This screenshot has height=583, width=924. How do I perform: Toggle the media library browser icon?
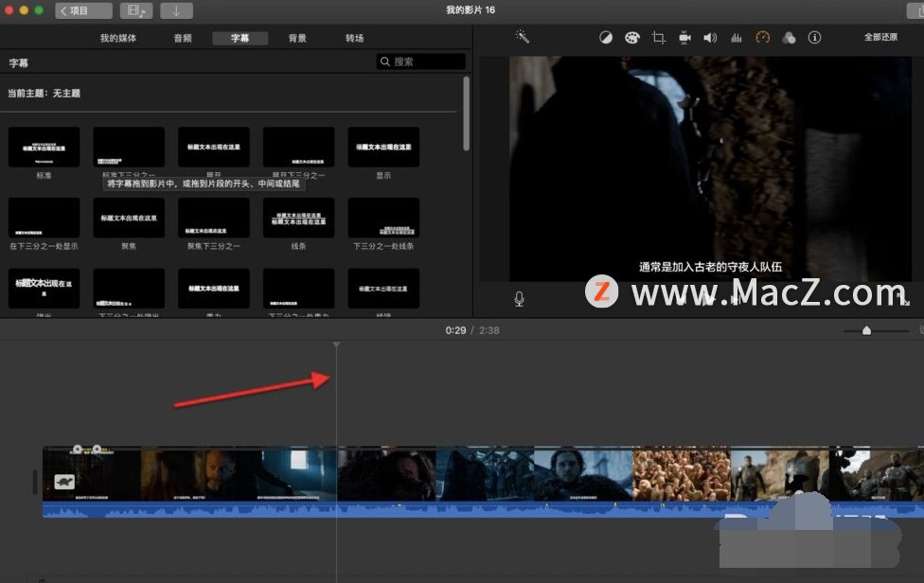(x=136, y=10)
